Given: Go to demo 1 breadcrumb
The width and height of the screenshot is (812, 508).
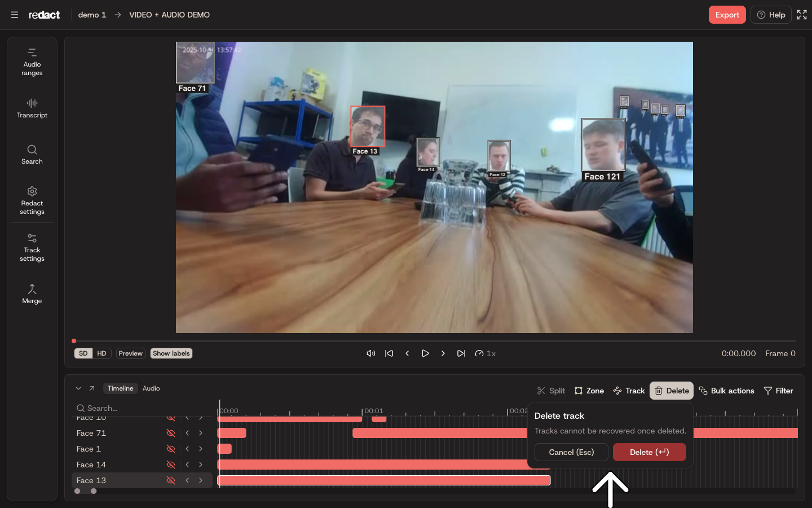Looking at the screenshot, I should (92, 15).
